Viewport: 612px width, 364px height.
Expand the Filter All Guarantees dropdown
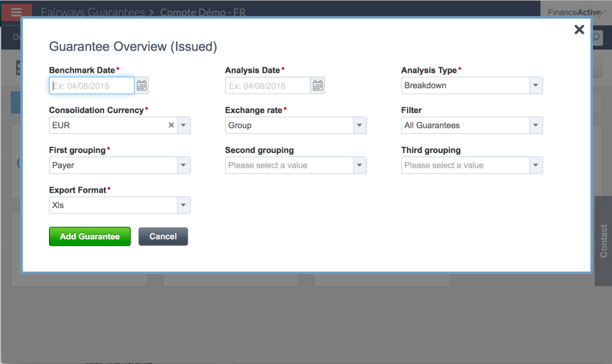pyautogui.click(x=535, y=125)
